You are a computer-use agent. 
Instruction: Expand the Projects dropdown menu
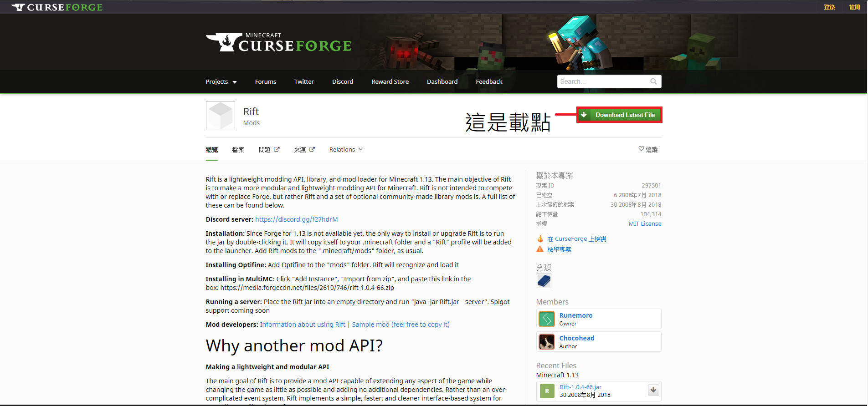tap(221, 82)
